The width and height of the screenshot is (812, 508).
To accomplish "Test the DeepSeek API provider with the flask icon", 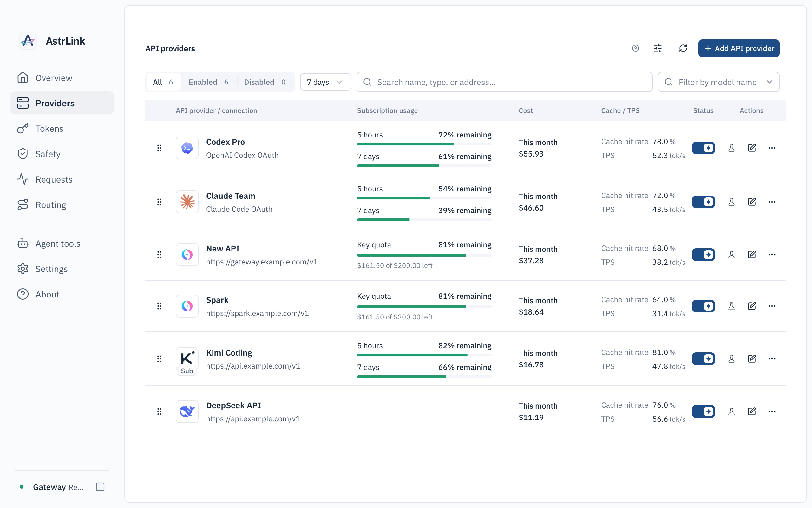I will click(x=731, y=411).
